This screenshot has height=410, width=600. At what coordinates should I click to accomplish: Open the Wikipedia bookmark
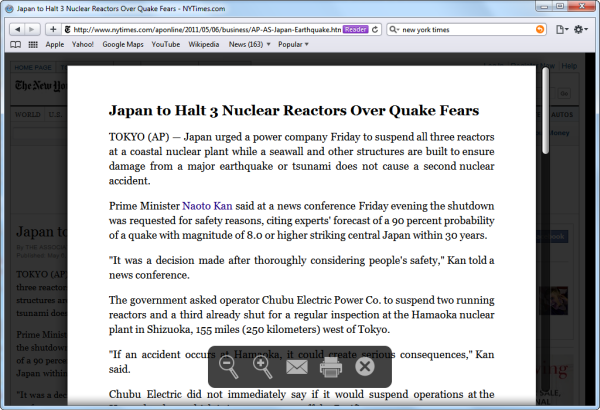[204, 44]
